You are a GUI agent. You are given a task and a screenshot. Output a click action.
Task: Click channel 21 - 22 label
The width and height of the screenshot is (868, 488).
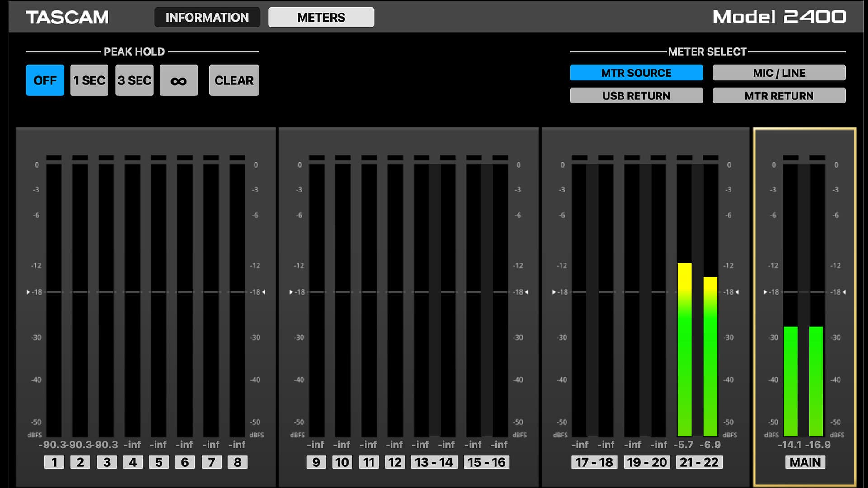pos(699,462)
